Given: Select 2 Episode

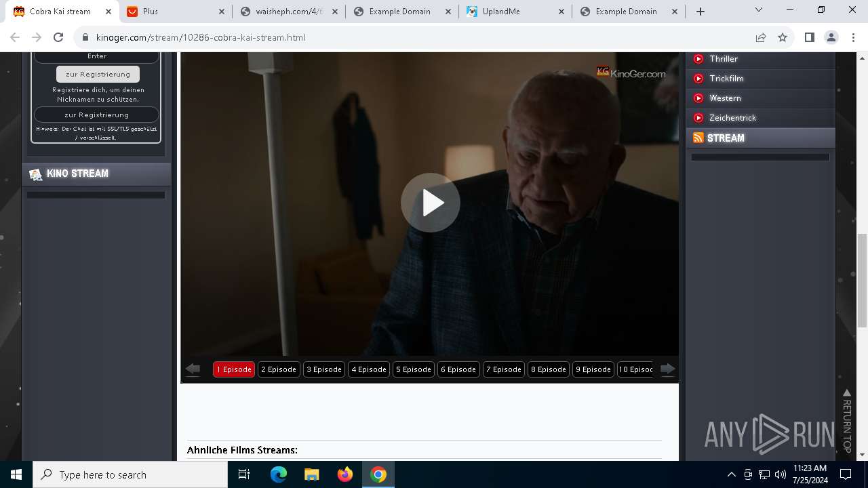Looking at the screenshot, I should coord(279,369).
